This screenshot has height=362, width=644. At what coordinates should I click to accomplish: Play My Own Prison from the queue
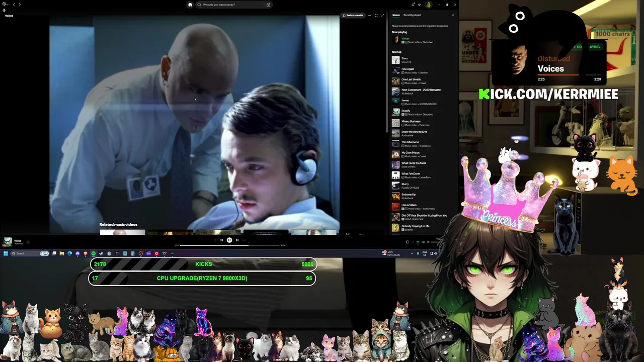[x=424, y=154]
